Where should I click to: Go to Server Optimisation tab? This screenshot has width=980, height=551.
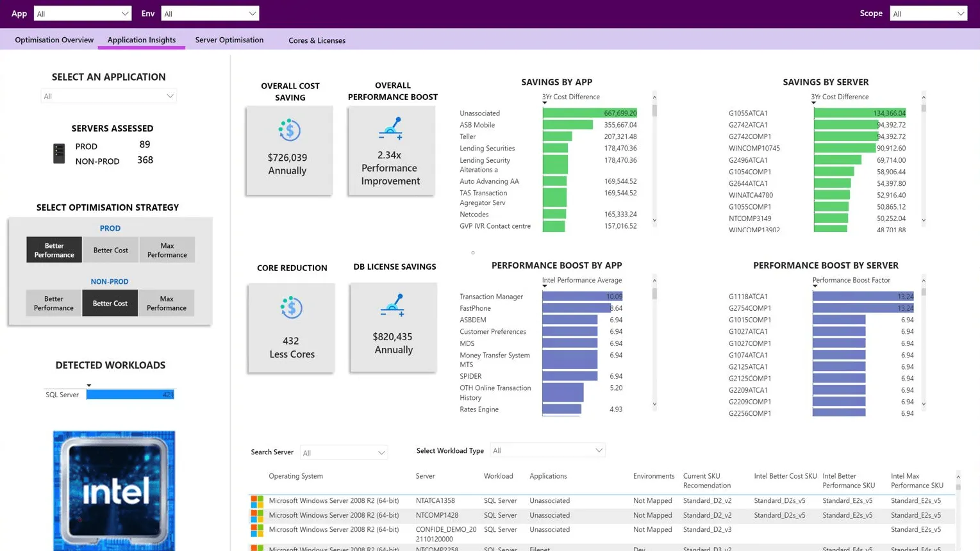coord(229,40)
